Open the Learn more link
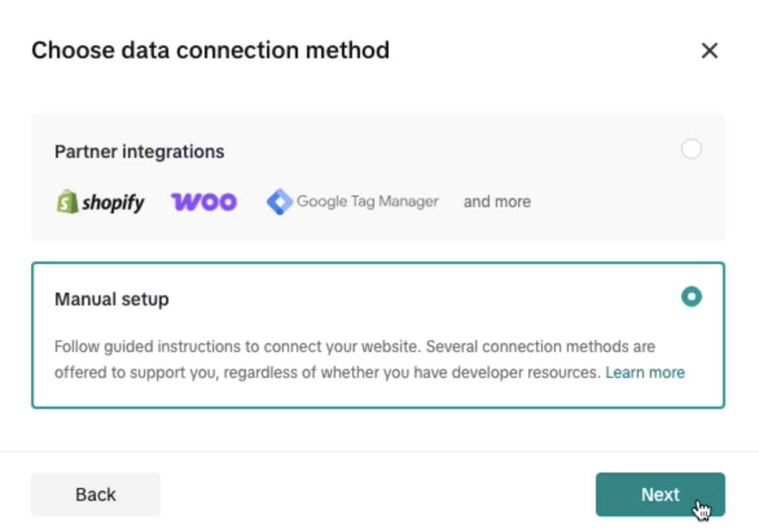The image size is (759, 532). click(645, 373)
